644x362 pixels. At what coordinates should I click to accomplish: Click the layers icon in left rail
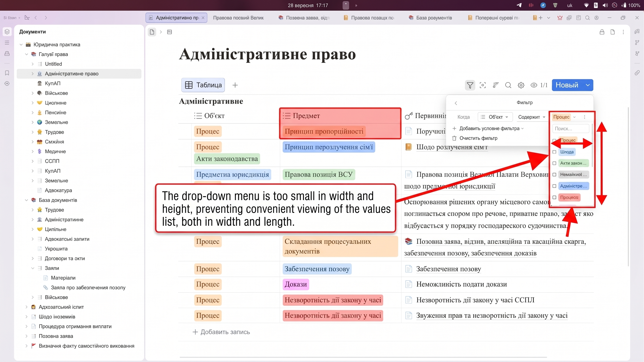[x=7, y=32]
